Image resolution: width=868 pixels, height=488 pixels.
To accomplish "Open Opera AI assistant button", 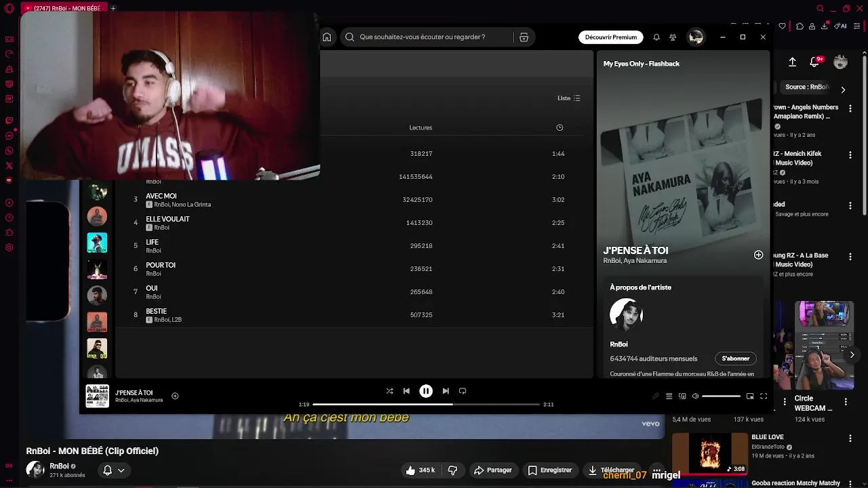I will point(842,26).
